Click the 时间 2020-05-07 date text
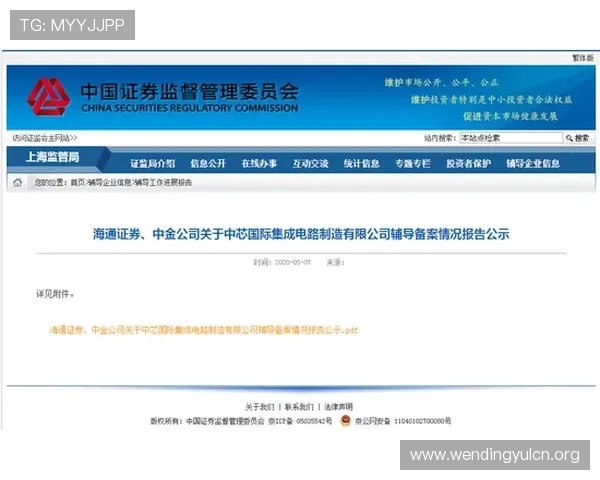The width and height of the screenshot is (600, 480). tap(282, 263)
